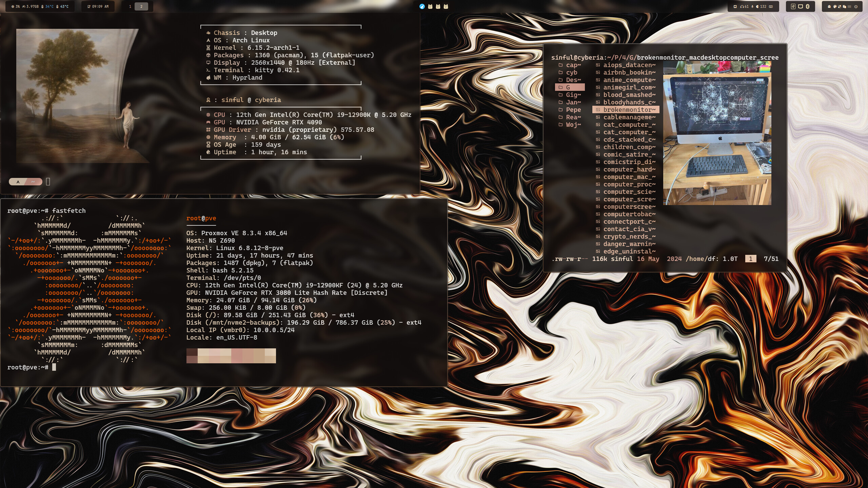Select the computertobac~ file entry

tap(626, 214)
